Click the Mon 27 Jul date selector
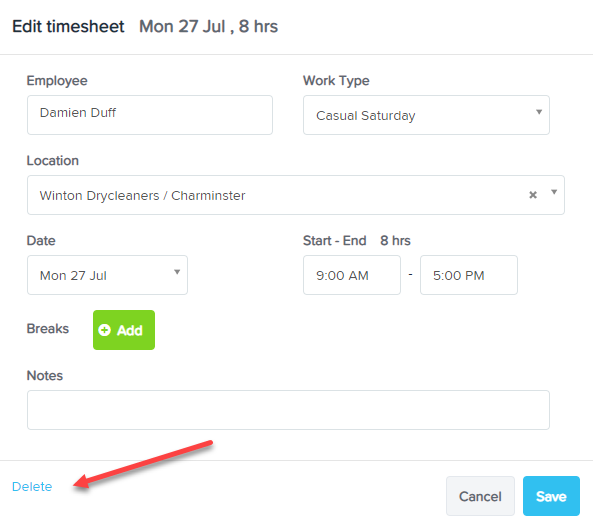Image resolution: width=593 pixels, height=526 pixels. (107, 275)
